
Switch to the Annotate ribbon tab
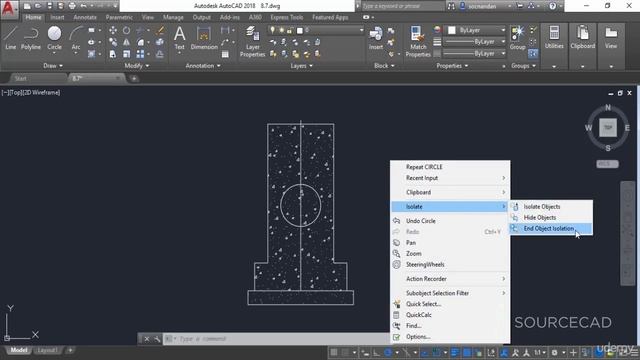pyautogui.click(x=85, y=17)
